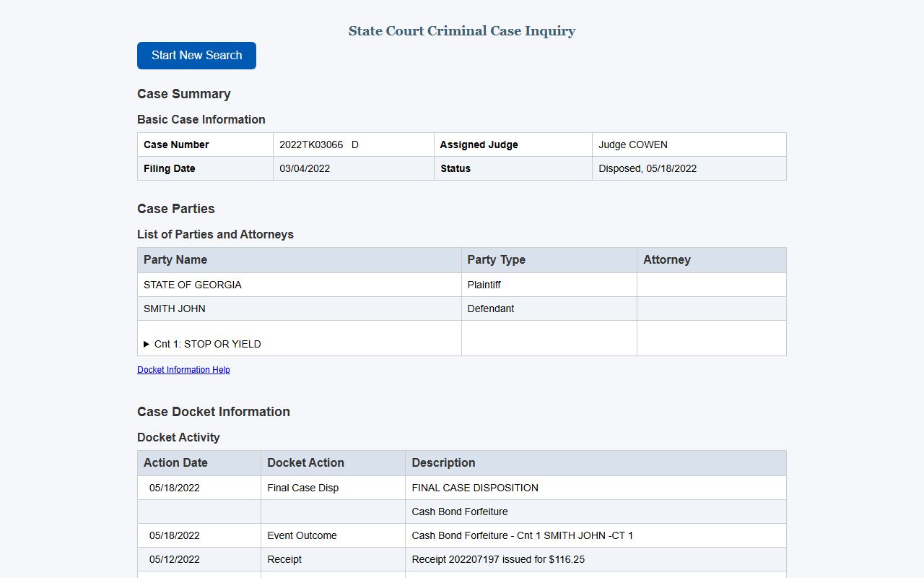
Task: Click the Start New Search button
Action: point(196,56)
